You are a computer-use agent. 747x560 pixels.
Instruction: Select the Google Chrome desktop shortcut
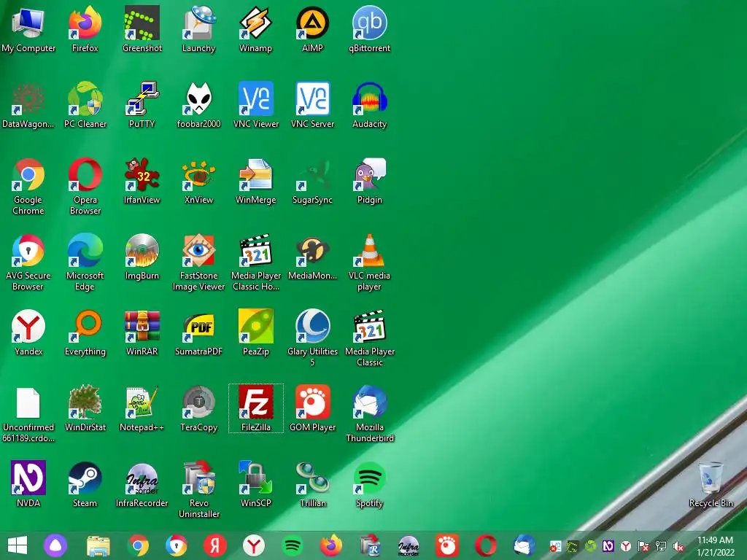[x=28, y=186]
